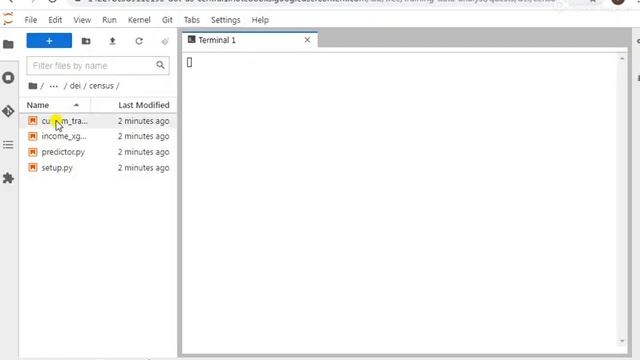Select the custom_tra... file row
Viewport: 640px width, 360px height.
pyautogui.click(x=98, y=121)
